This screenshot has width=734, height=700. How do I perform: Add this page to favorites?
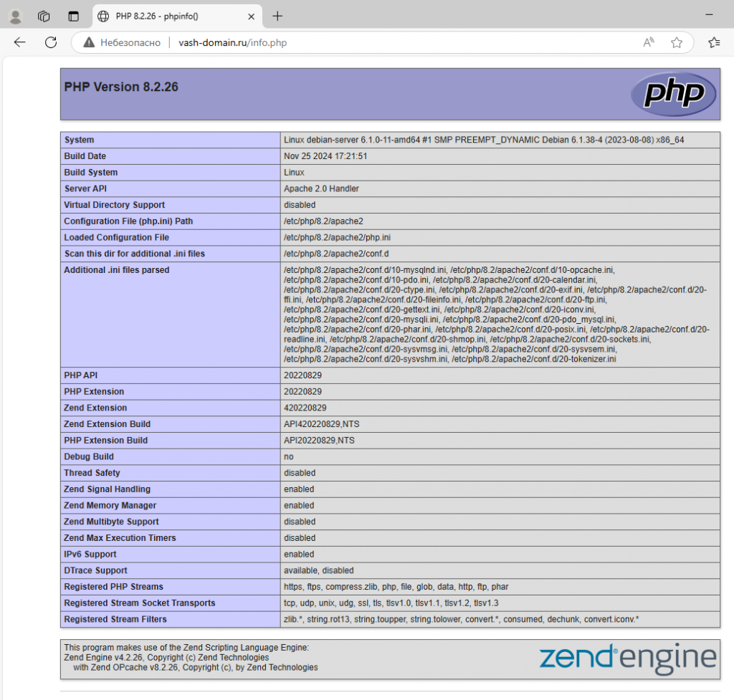point(677,42)
